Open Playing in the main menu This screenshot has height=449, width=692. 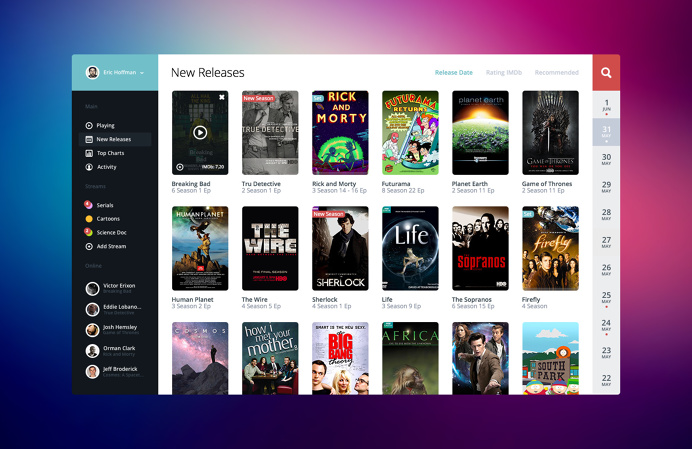tap(105, 125)
